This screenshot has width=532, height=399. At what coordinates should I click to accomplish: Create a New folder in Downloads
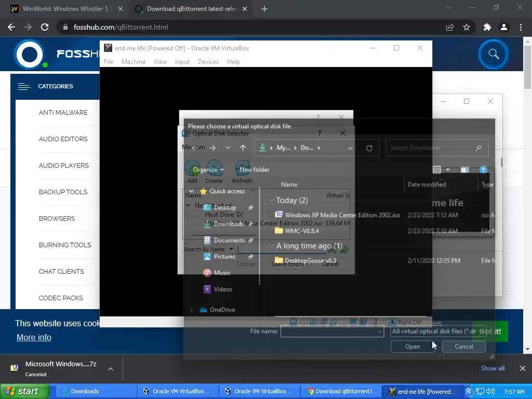click(x=254, y=170)
